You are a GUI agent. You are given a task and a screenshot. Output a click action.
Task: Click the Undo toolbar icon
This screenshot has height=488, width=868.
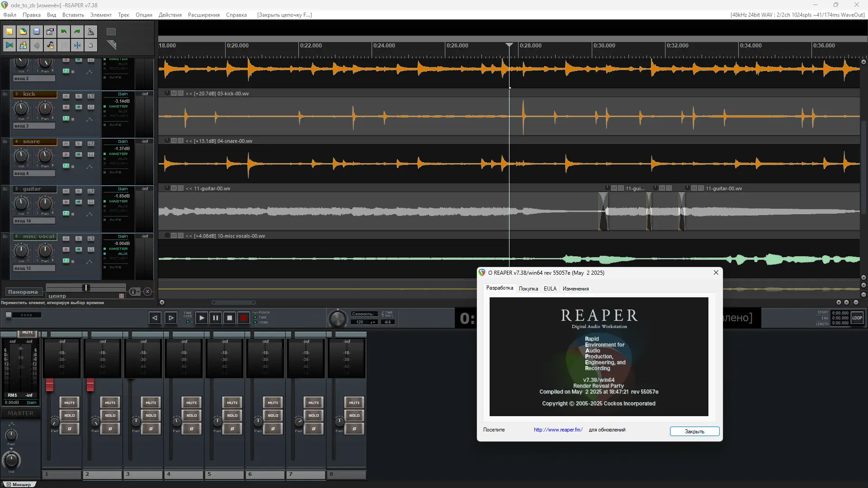(64, 32)
